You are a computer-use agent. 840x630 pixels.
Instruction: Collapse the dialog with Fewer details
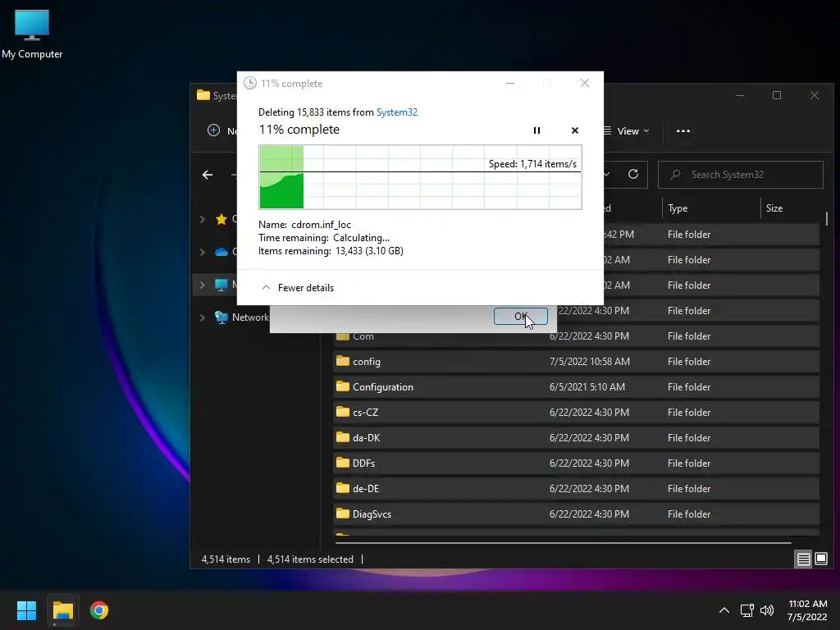click(x=298, y=288)
